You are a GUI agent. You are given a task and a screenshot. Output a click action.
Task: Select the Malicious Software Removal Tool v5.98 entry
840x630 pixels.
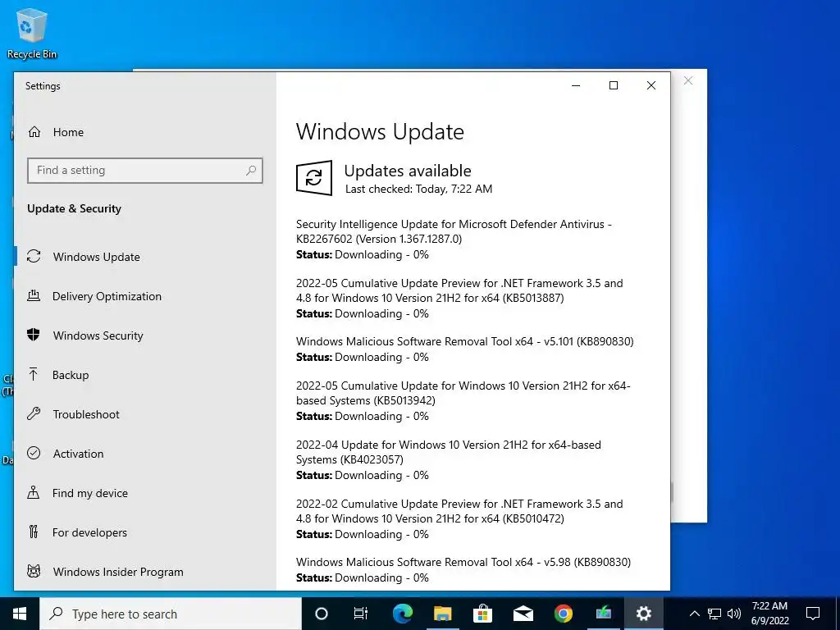point(463,570)
